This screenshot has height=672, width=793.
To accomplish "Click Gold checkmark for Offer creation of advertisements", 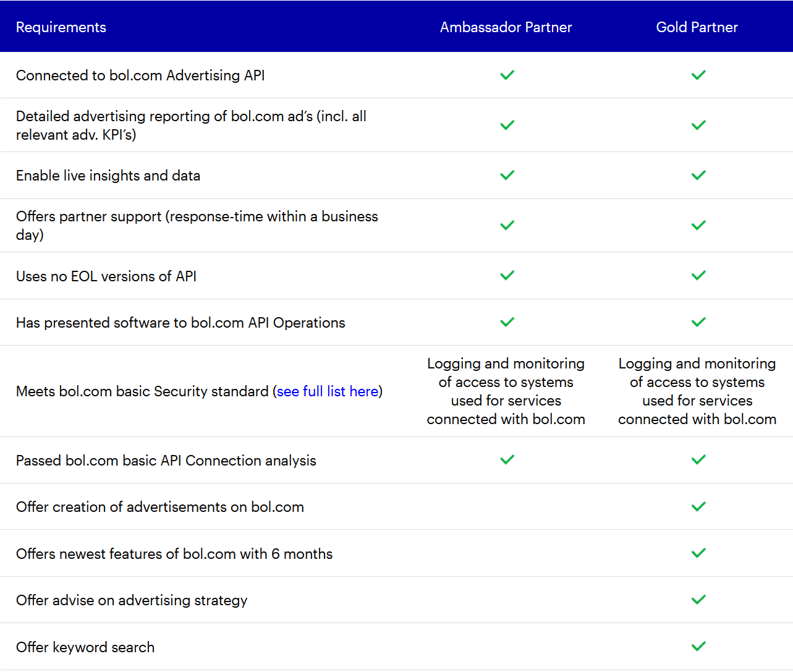I will point(698,506).
